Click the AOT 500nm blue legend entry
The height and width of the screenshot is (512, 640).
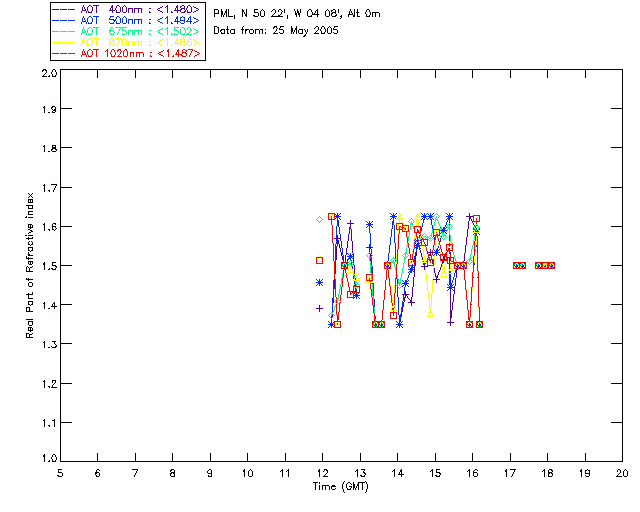[x=126, y=20]
